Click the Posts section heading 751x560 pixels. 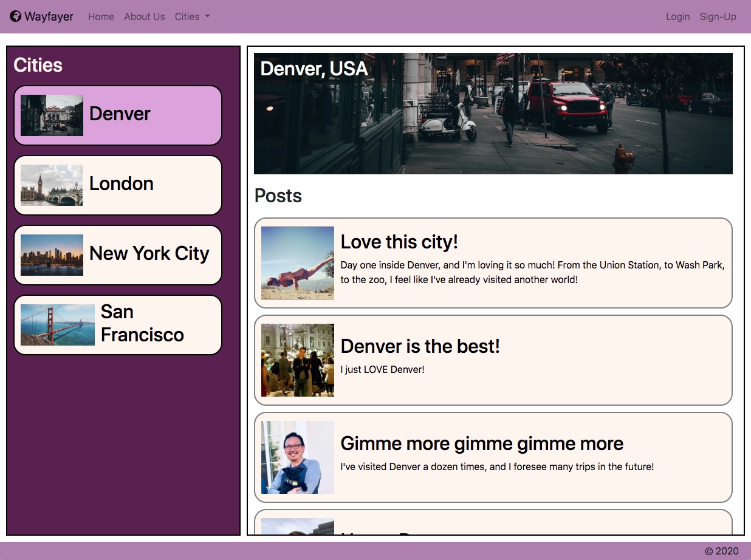(x=278, y=196)
